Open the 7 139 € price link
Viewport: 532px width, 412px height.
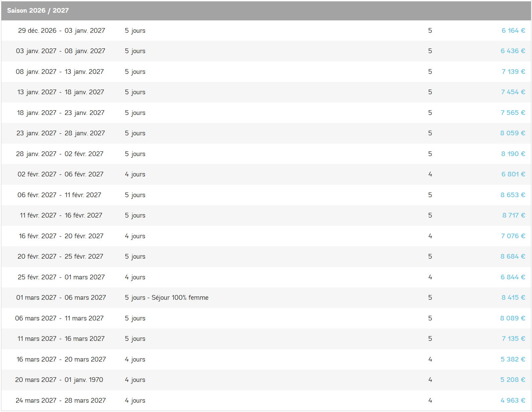click(513, 72)
